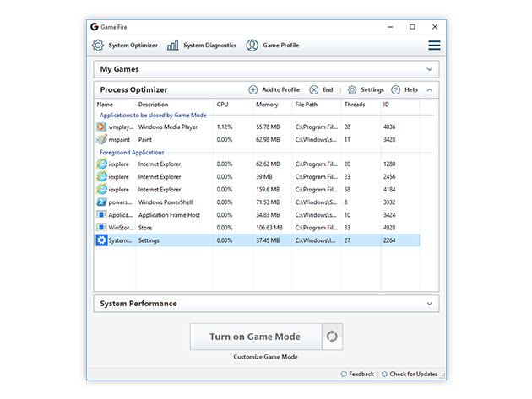532x399 pixels.
Task: Click the System Performance heading
Action: click(138, 304)
